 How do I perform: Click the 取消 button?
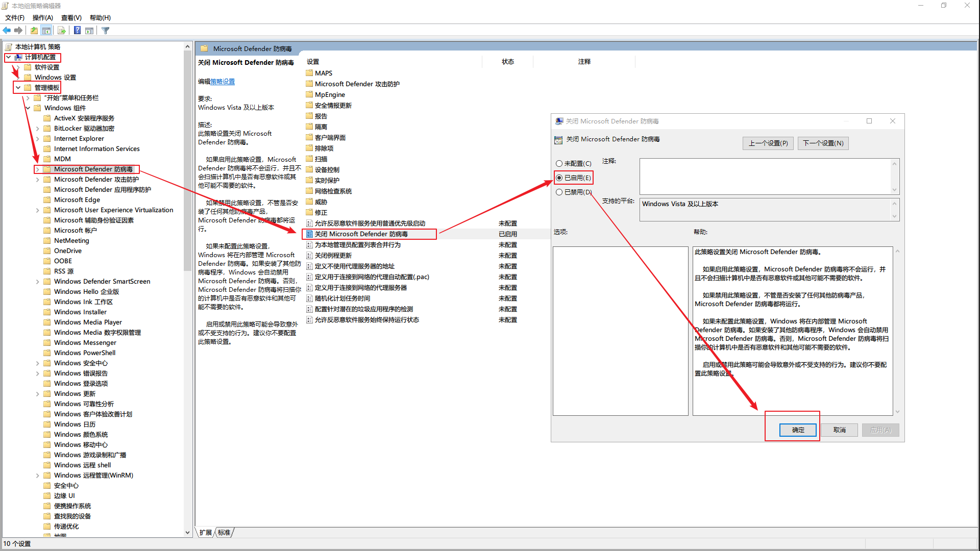coord(840,430)
